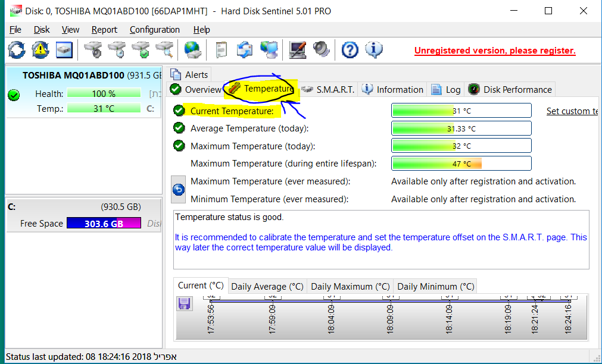Select the TOSHIBA MQ01ABD100 disk entry
The width and height of the screenshot is (602, 364).
83,92
